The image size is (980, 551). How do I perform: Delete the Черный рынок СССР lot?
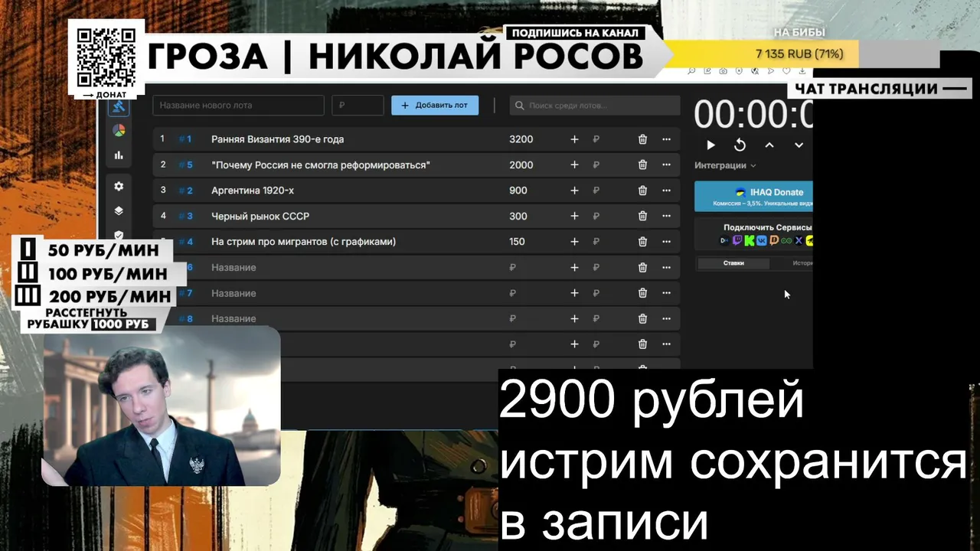(x=642, y=216)
